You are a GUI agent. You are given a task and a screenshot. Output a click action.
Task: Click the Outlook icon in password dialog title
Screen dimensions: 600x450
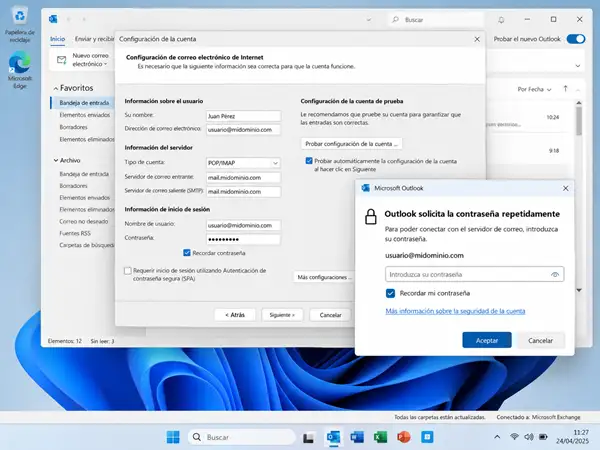click(365, 188)
